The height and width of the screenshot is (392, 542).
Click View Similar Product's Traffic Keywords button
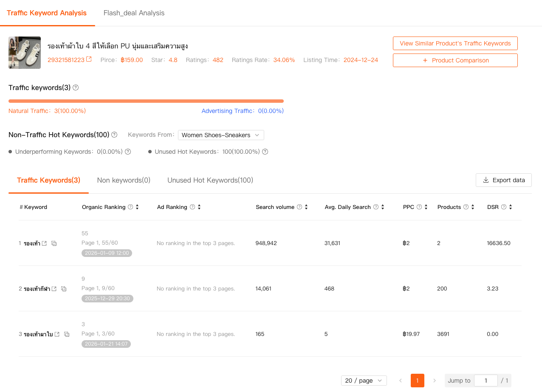(x=455, y=43)
